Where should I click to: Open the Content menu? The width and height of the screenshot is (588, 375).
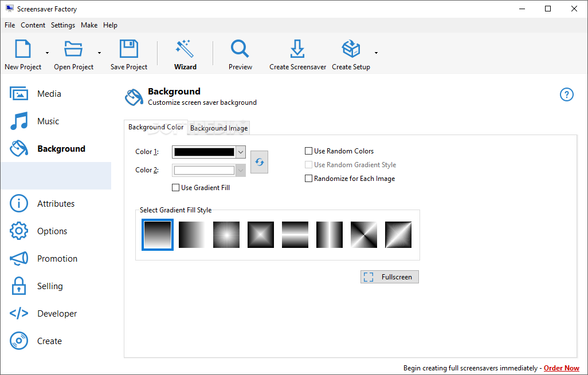[x=33, y=25]
